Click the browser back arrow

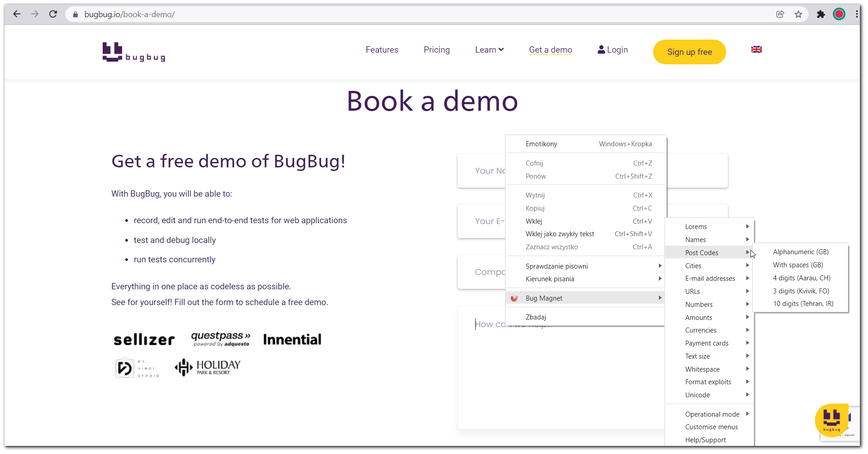coord(17,14)
